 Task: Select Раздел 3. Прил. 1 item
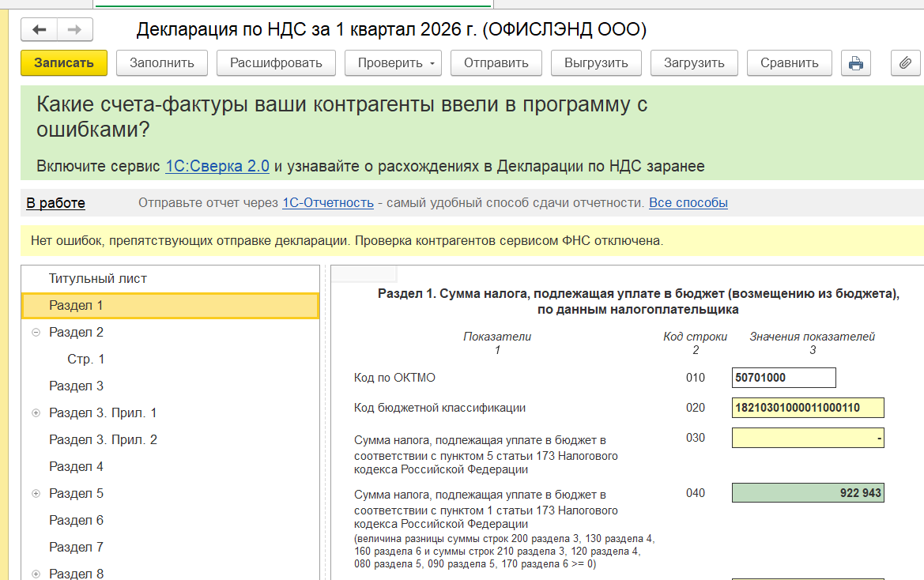[103, 413]
